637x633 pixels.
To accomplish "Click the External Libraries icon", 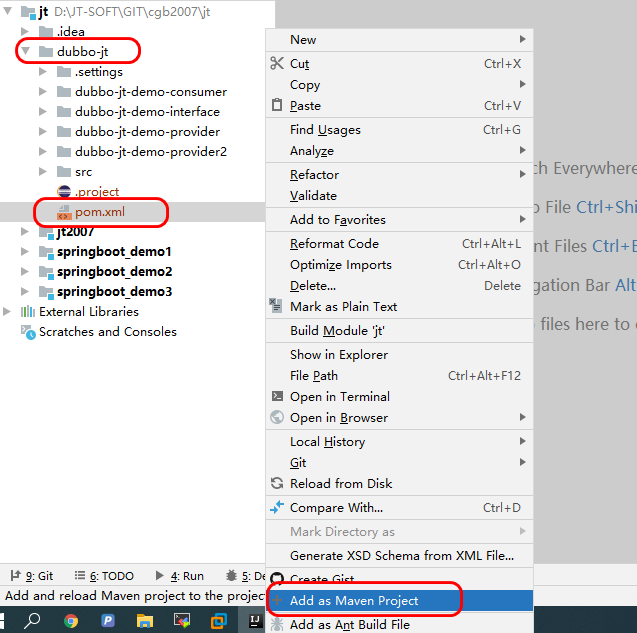I will coord(28,312).
